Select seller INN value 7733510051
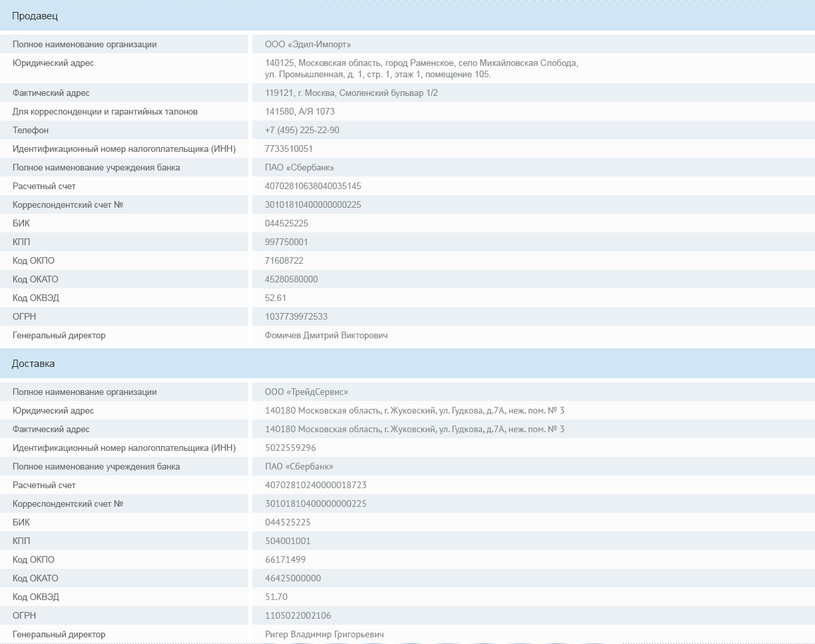Screen dimensions: 815x644 pos(289,149)
